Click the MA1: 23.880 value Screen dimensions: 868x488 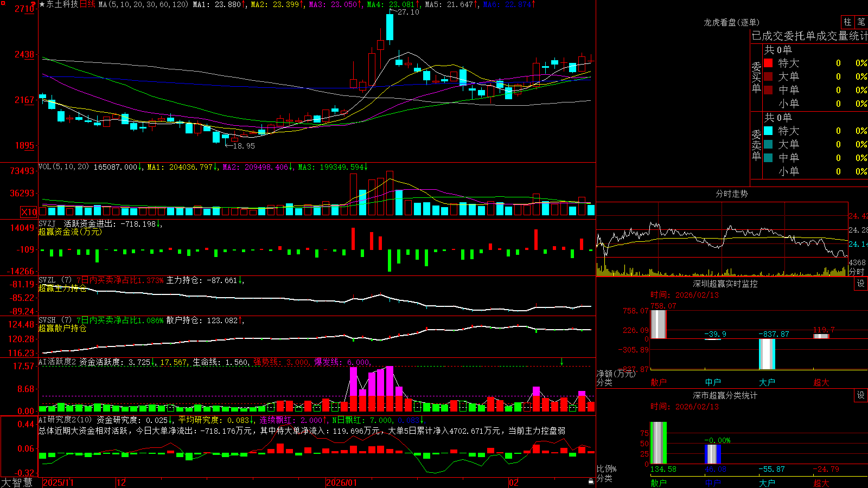click(216, 4)
